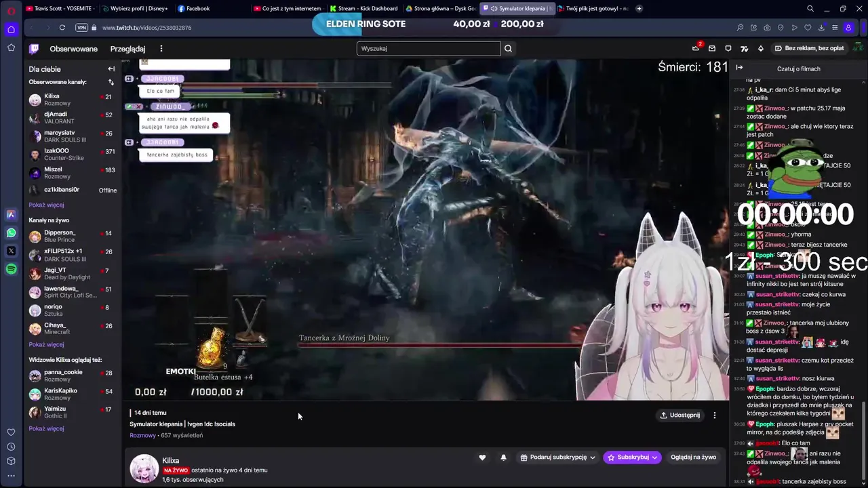Collapse the video chat panel
The width and height of the screenshot is (868, 488).
tap(739, 68)
